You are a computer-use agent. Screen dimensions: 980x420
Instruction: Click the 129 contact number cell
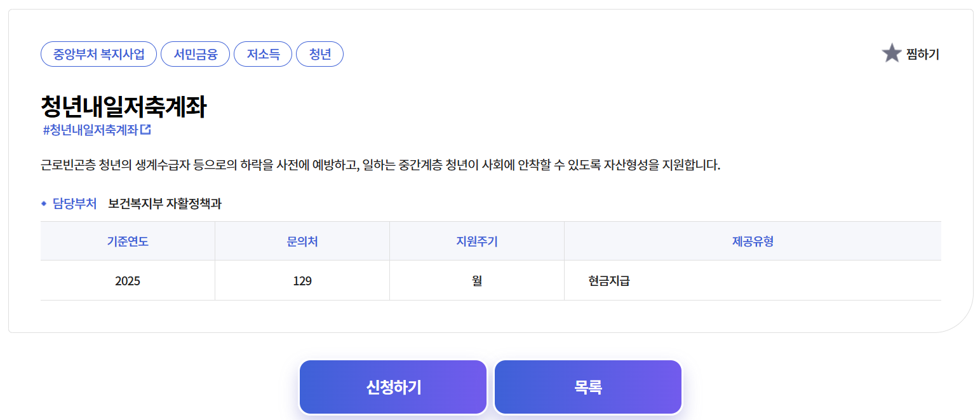(302, 280)
